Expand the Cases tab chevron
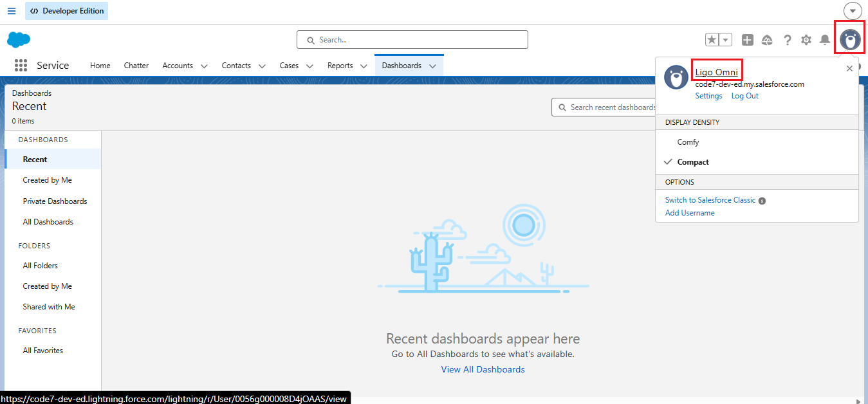Image resolution: width=868 pixels, height=404 pixels. (x=309, y=66)
